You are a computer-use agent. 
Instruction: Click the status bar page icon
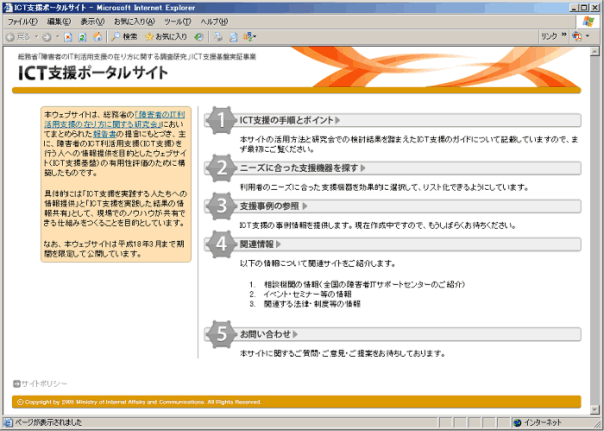(8, 423)
